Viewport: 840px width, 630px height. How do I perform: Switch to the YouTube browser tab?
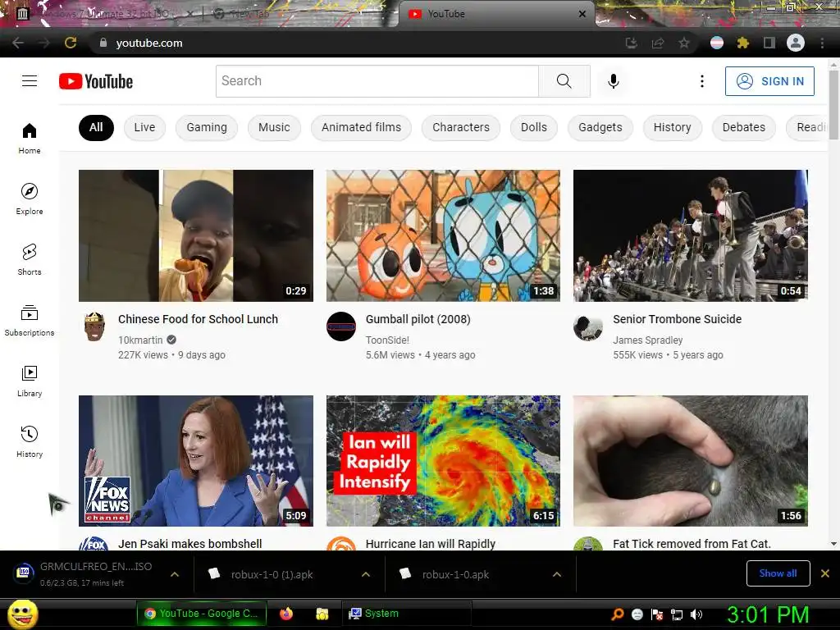pyautogui.click(x=495, y=14)
